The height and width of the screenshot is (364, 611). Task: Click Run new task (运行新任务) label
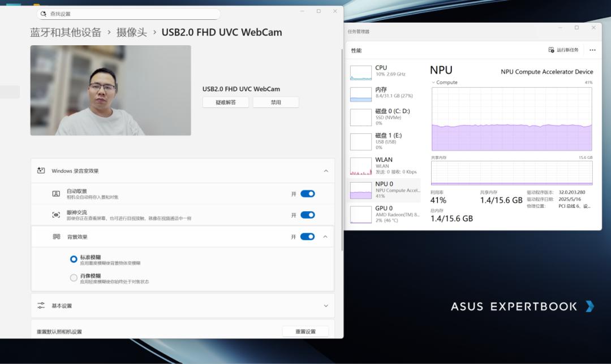coord(567,50)
